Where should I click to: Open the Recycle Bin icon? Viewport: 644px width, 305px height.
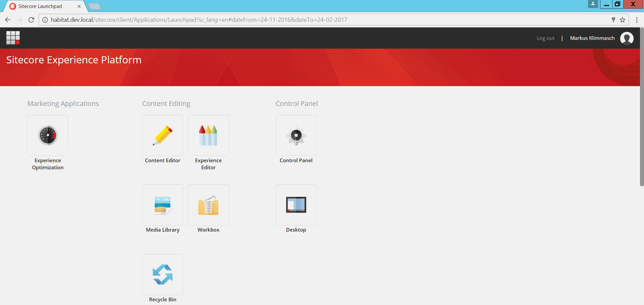click(163, 274)
